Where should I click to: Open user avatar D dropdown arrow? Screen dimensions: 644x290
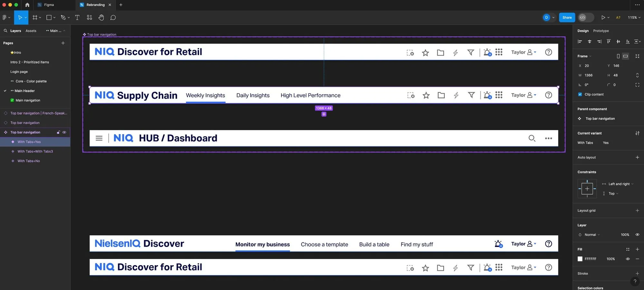coord(553,17)
